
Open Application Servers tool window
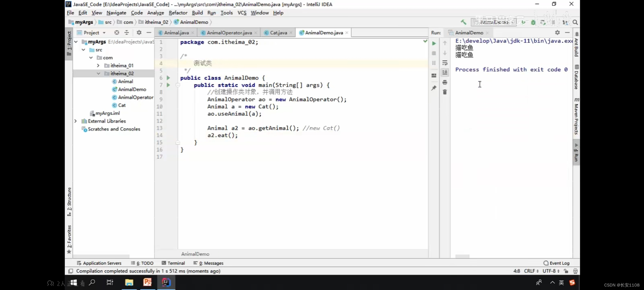pyautogui.click(x=99, y=263)
